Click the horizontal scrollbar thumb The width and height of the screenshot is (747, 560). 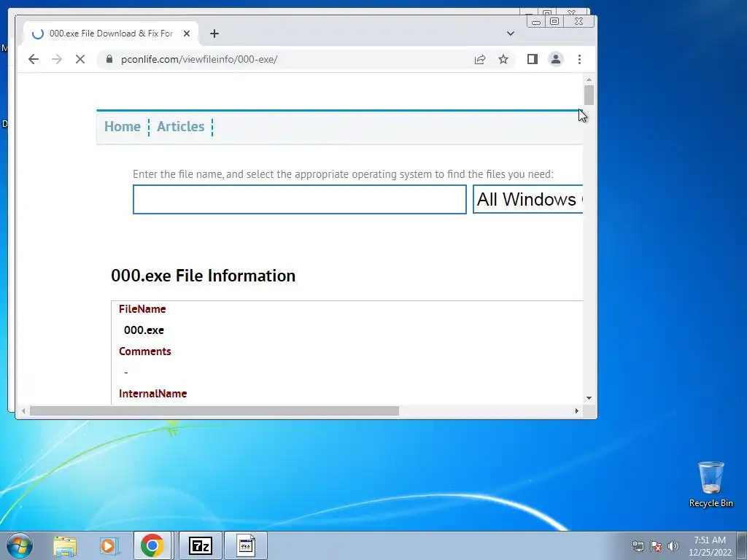(x=214, y=411)
